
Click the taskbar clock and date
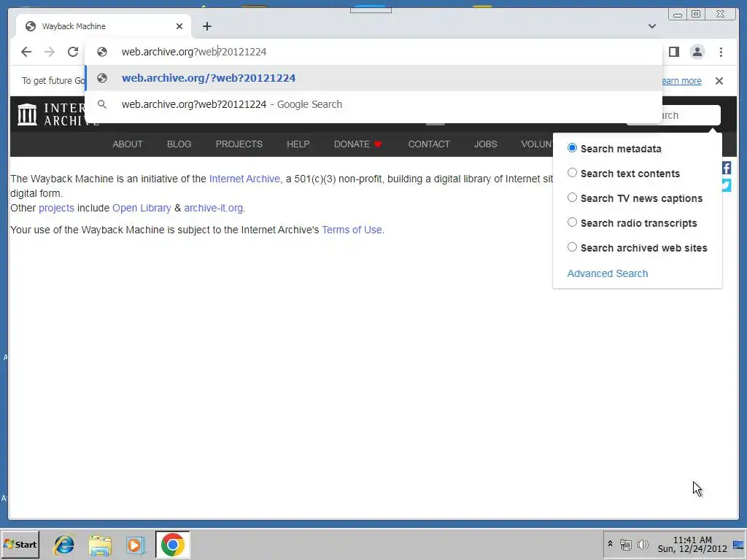(x=692, y=544)
